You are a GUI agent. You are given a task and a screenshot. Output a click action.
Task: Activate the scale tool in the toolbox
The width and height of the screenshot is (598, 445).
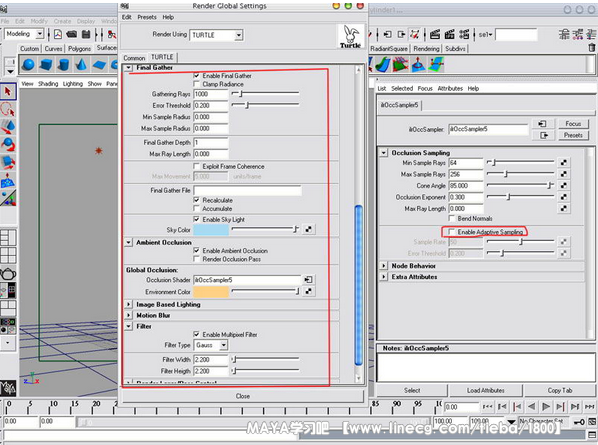pyautogui.click(x=8, y=162)
